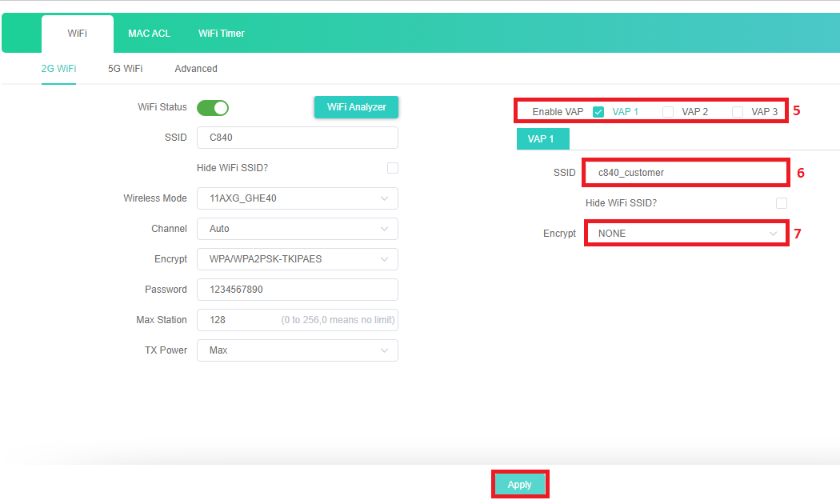
Task: Click the VAP 1 SSID field
Action: coord(686,172)
